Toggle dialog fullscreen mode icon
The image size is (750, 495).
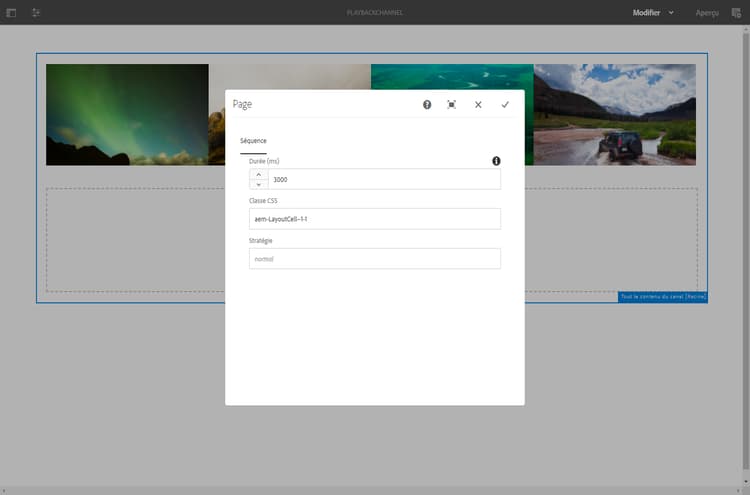pyautogui.click(x=452, y=105)
